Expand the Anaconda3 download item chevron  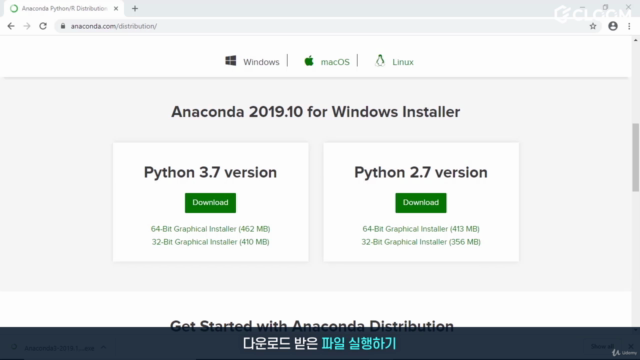pos(104,348)
